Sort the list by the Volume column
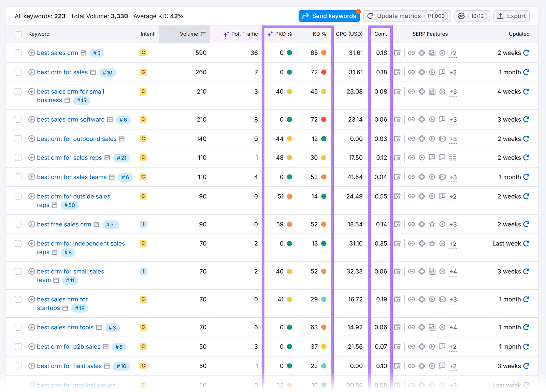 coord(190,34)
